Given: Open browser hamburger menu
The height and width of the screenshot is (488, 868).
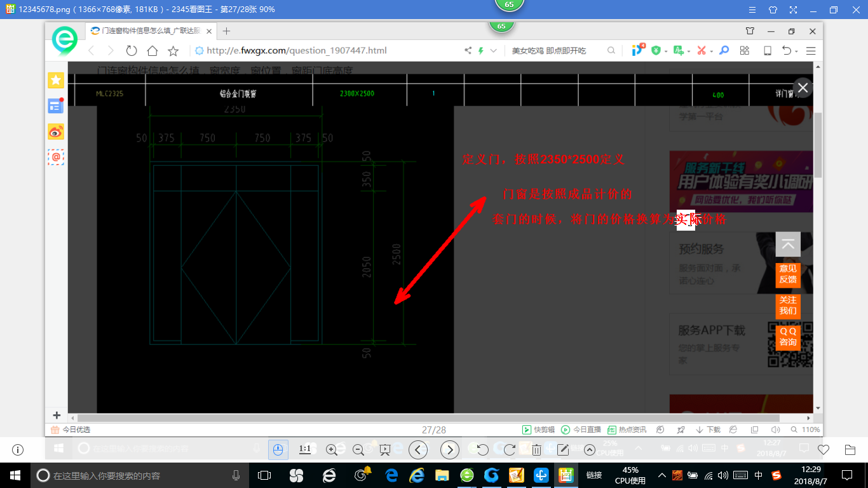Looking at the screenshot, I should (811, 51).
